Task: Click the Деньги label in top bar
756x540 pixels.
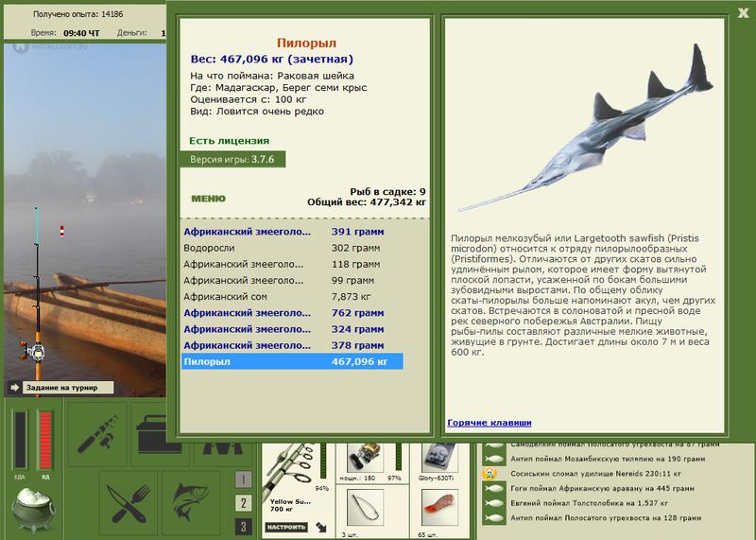Action: click(x=132, y=33)
